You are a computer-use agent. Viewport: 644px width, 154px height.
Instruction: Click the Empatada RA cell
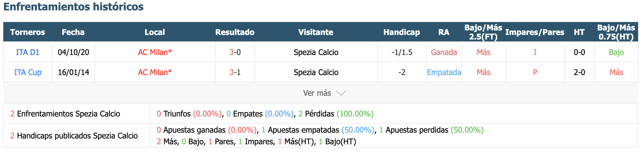(444, 72)
